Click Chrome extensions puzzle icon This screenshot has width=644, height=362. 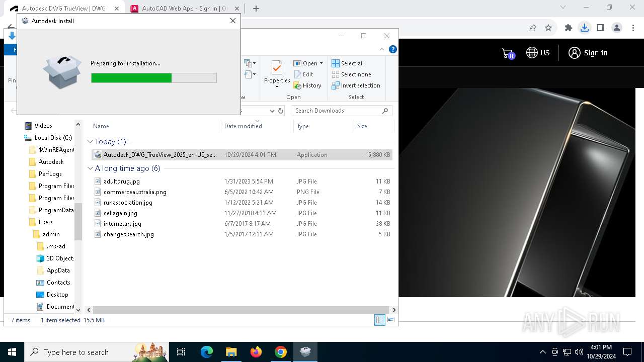tap(569, 28)
